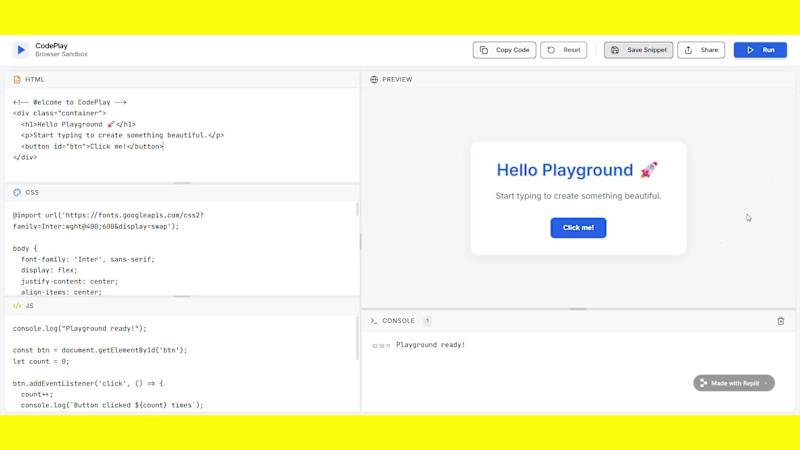The height and width of the screenshot is (450, 800).
Task: Click the Preview globe icon
Action: [374, 80]
